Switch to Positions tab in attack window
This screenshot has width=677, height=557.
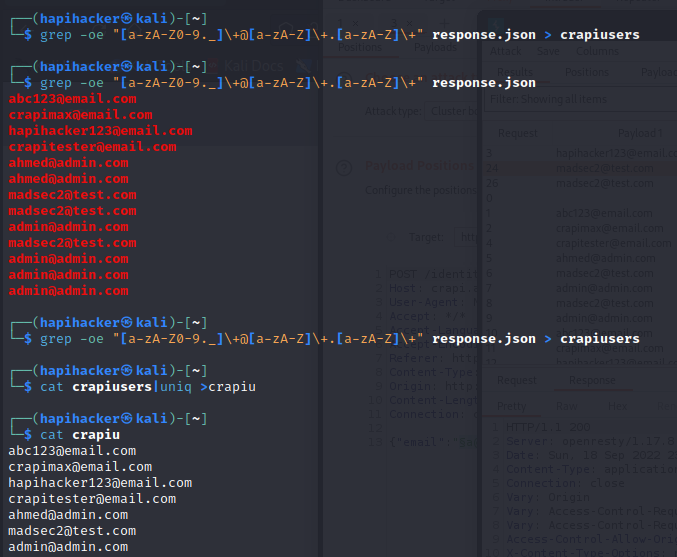[x=585, y=72]
